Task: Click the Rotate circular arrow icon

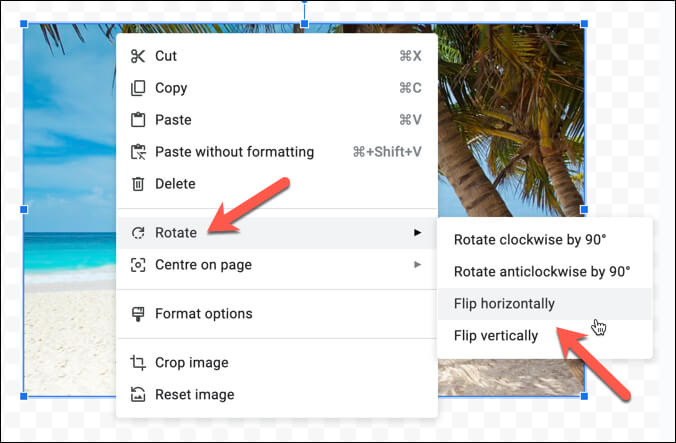Action: pos(138,233)
